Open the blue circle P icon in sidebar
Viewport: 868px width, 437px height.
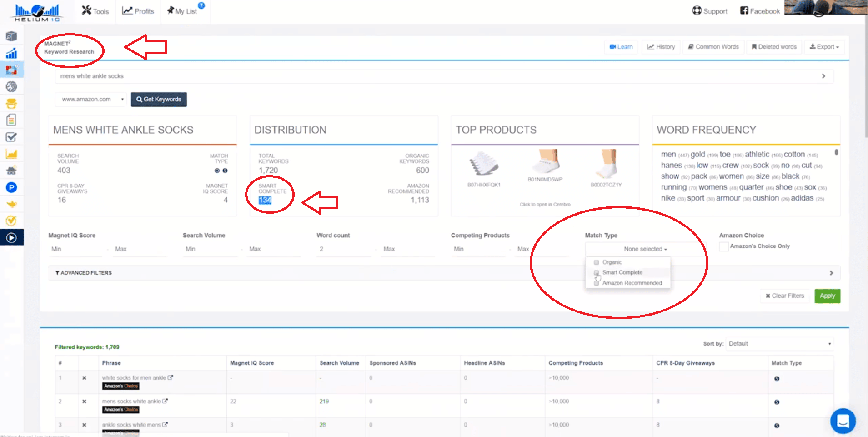click(11, 187)
